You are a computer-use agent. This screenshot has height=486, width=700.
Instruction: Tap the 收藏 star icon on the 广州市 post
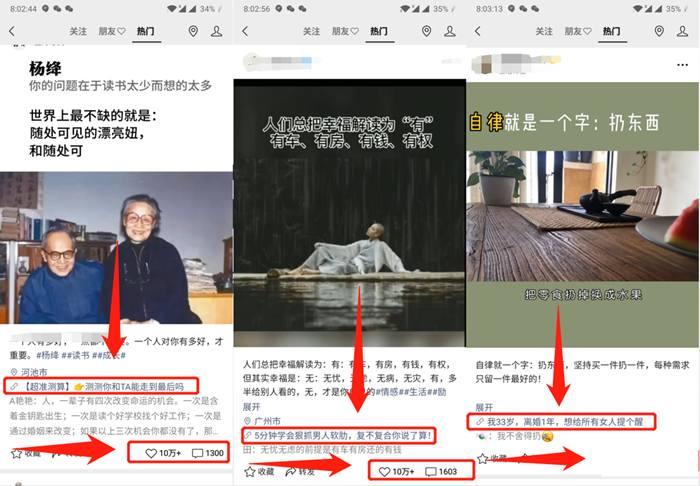tap(250, 472)
